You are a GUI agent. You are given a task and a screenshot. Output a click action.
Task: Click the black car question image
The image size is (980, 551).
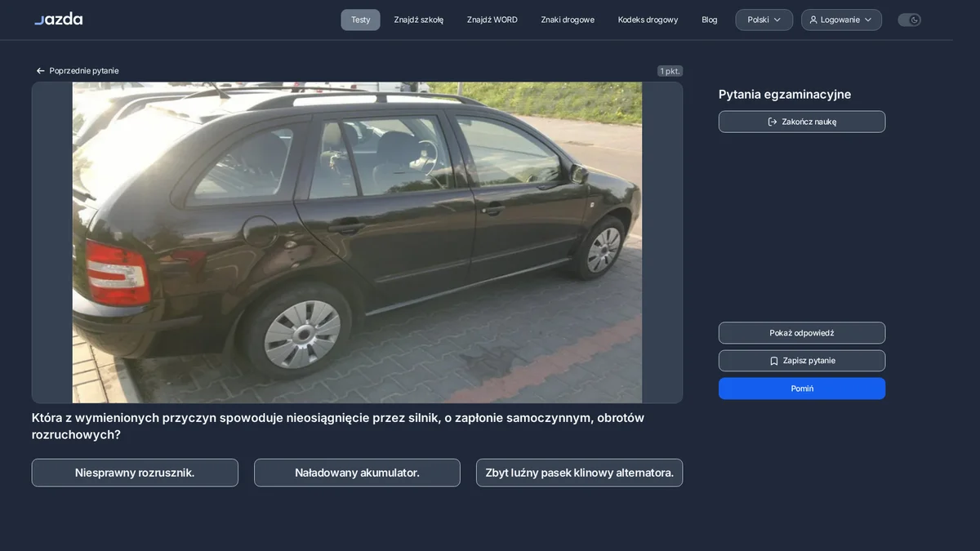pyautogui.click(x=357, y=242)
